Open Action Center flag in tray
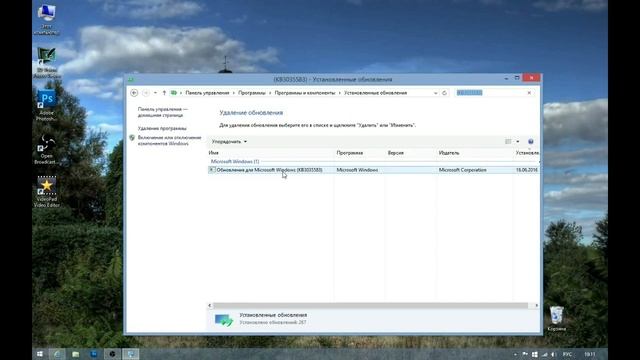 [525, 354]
